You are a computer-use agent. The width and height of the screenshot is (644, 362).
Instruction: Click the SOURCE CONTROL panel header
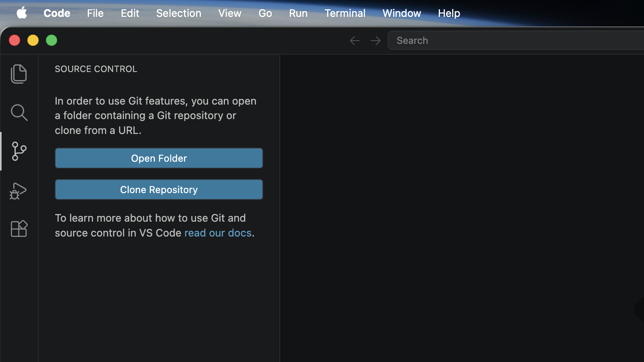[96, 69]
